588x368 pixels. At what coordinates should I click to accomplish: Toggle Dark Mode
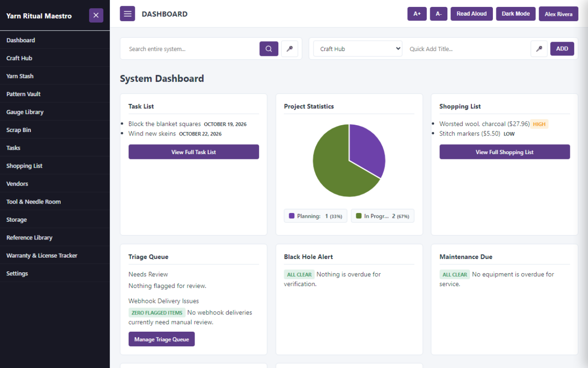pyautogui.click(x=515, y=14)
